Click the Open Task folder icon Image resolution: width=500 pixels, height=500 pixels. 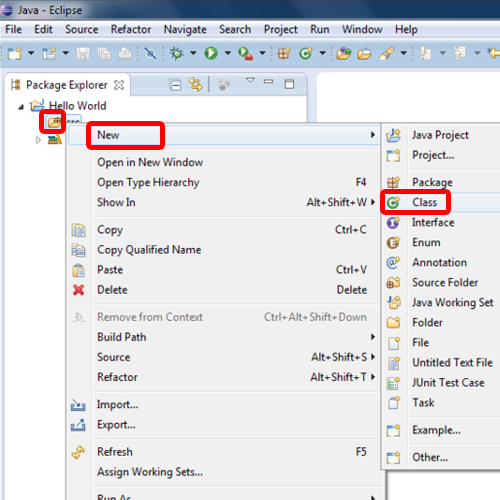[364, 53]
